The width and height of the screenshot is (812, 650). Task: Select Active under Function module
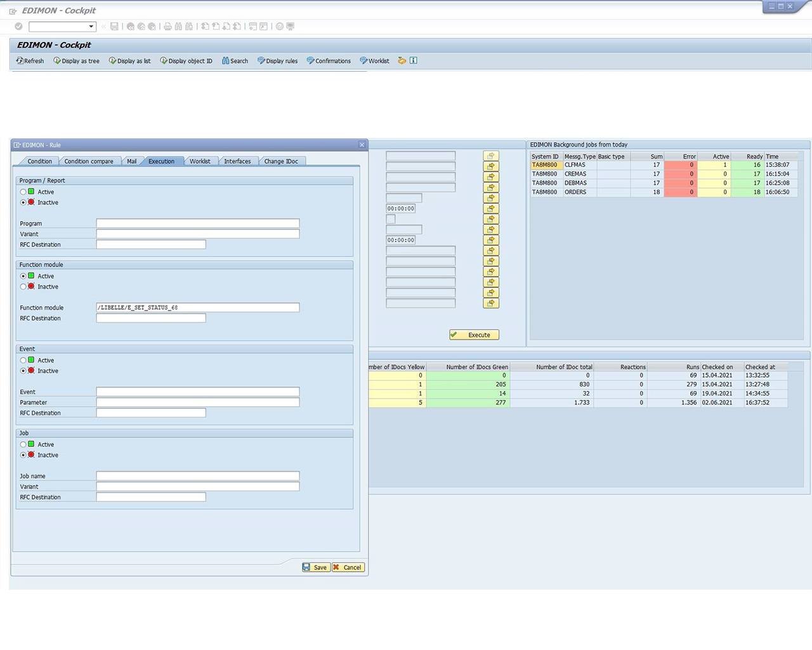[23, 276]
